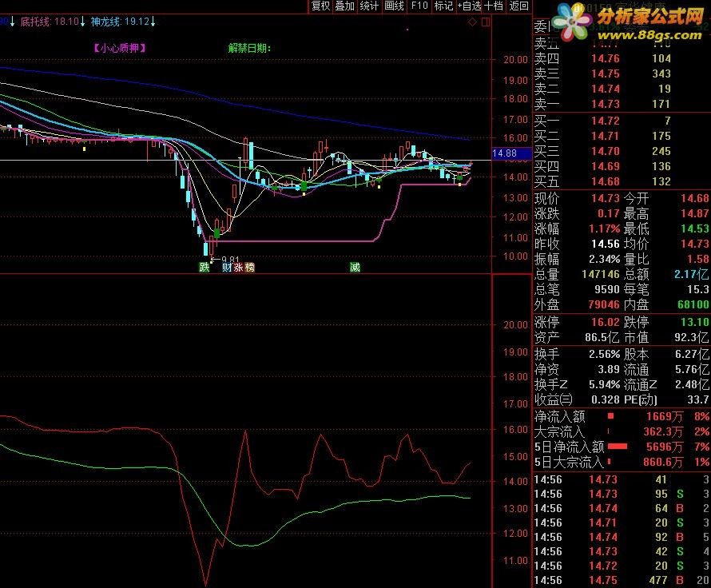
Task: Open the 叠加 overlay option
Action: click(x=344, y=6)
